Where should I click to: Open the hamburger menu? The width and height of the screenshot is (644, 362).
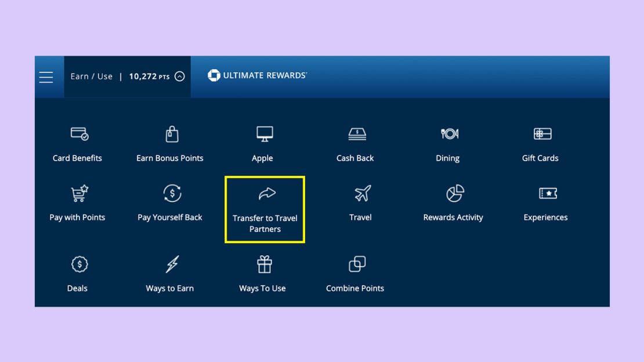click(x=46, y=77)
